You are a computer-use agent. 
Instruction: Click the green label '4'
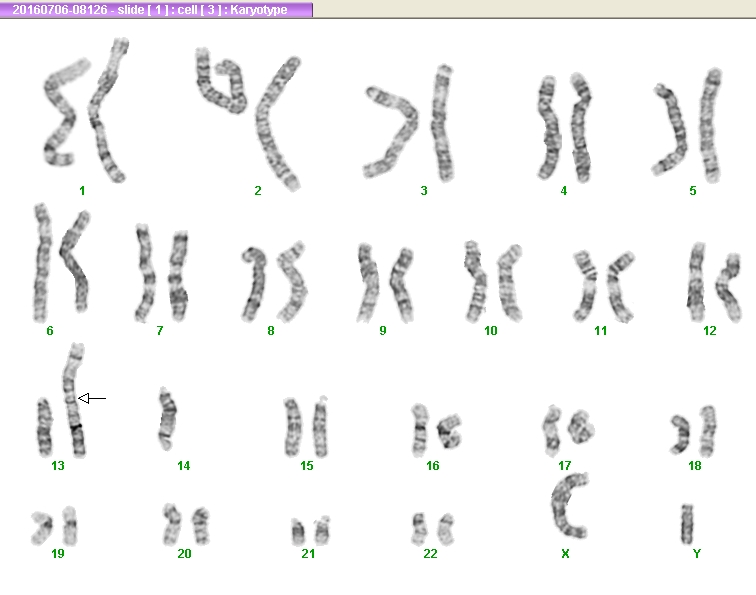point(564,191)
